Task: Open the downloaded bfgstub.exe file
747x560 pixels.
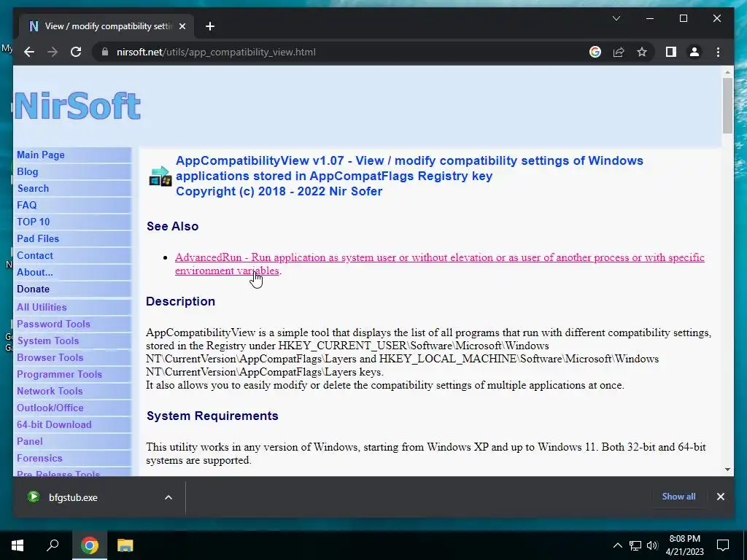Action: click(71, 497)
